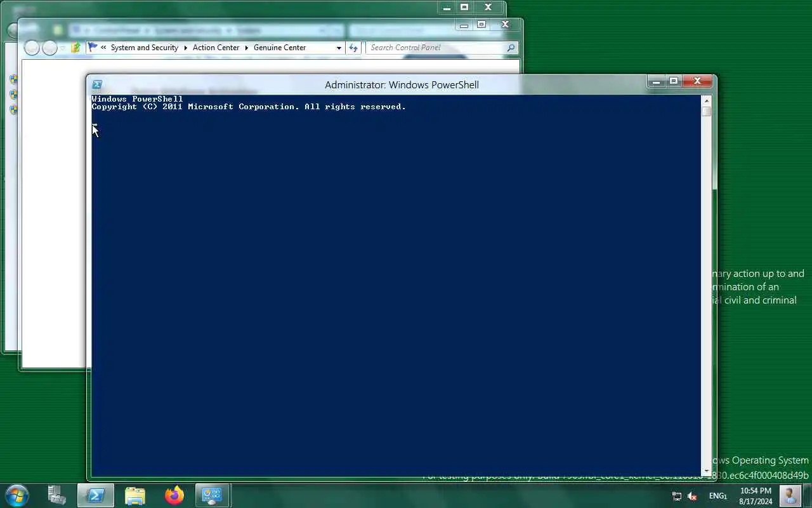Open the ENG language indicator
The width and height of the screenshot is (812, 508).
coord(718,496)
